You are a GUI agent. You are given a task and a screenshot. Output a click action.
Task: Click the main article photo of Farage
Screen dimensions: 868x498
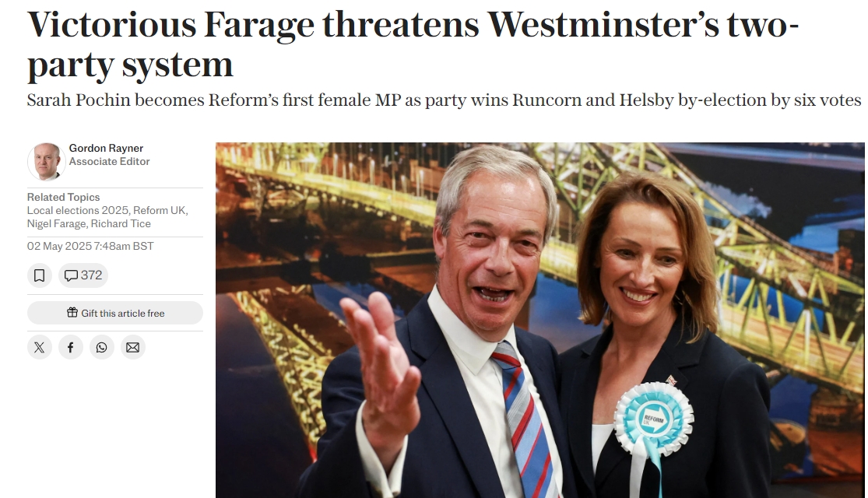[x=539, y=321]
